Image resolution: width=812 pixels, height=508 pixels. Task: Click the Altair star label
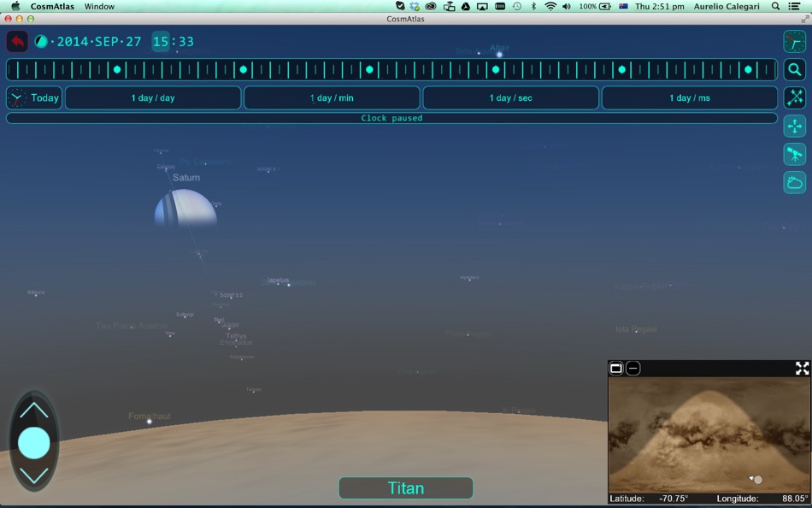pos(499,48)
